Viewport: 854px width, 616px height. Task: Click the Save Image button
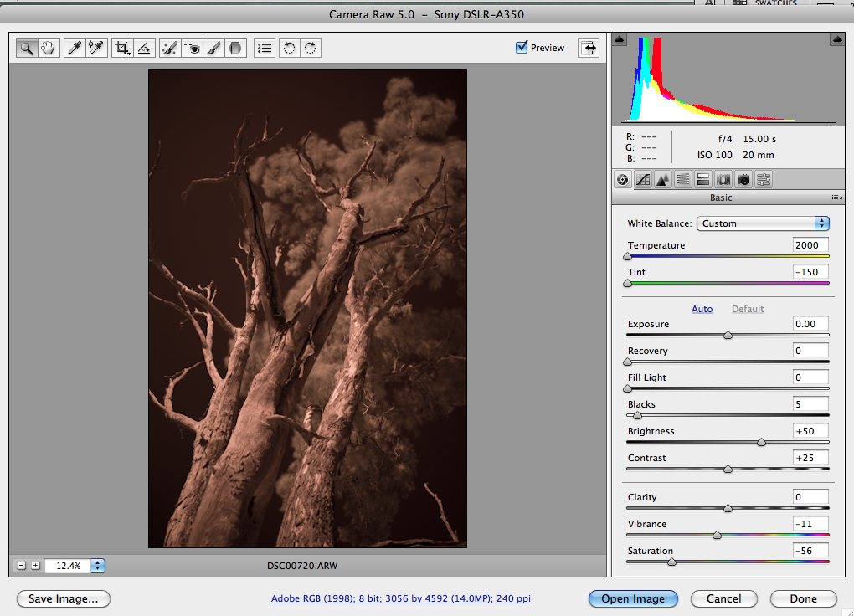coord(63,598)
